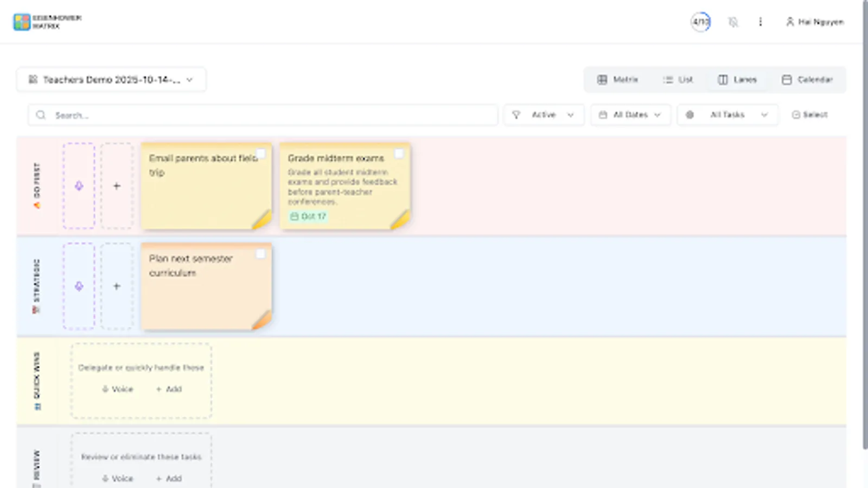
Task: Click the 4/10 progress circle
Action: pos(700,22)
